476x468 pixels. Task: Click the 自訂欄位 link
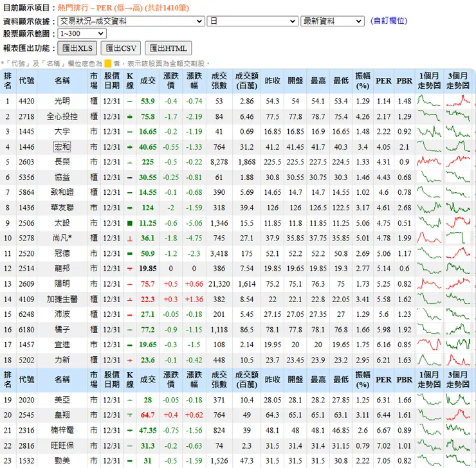click(x=389, y=21)
